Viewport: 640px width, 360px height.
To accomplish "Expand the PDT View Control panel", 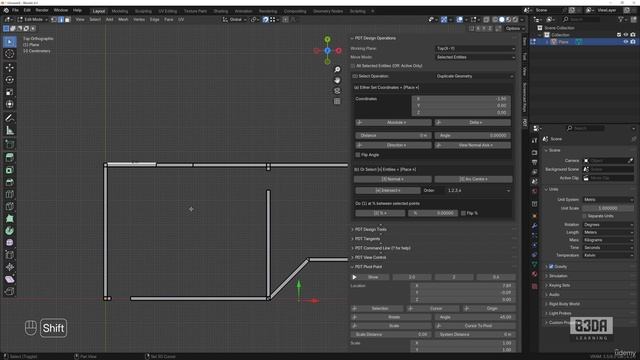I will pyautogui.click(x=371, y=258).
